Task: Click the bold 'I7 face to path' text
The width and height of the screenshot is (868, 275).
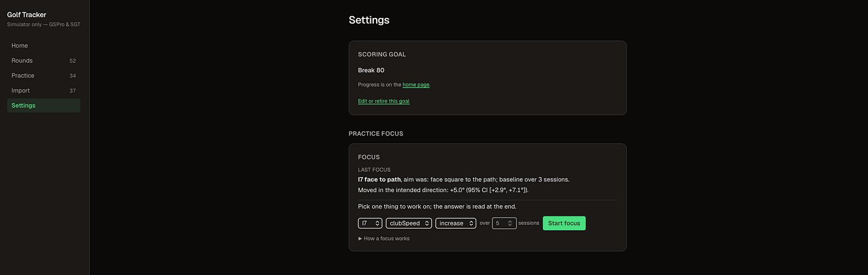Action: tap(379, 180)
